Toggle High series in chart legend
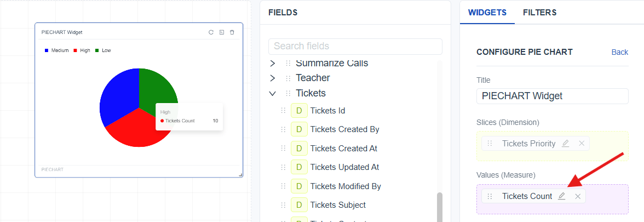The height and width of the screenshot is (222, 644). coord(82,50)
